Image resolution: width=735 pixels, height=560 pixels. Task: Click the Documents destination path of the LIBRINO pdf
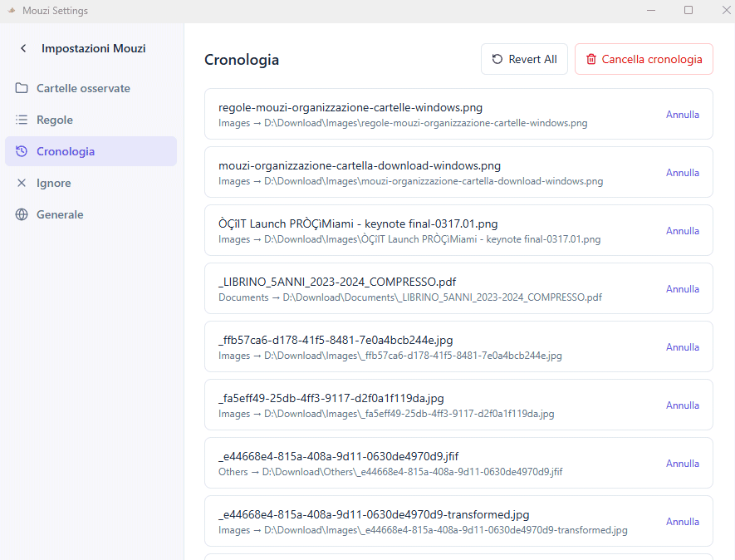coord(442,297)
